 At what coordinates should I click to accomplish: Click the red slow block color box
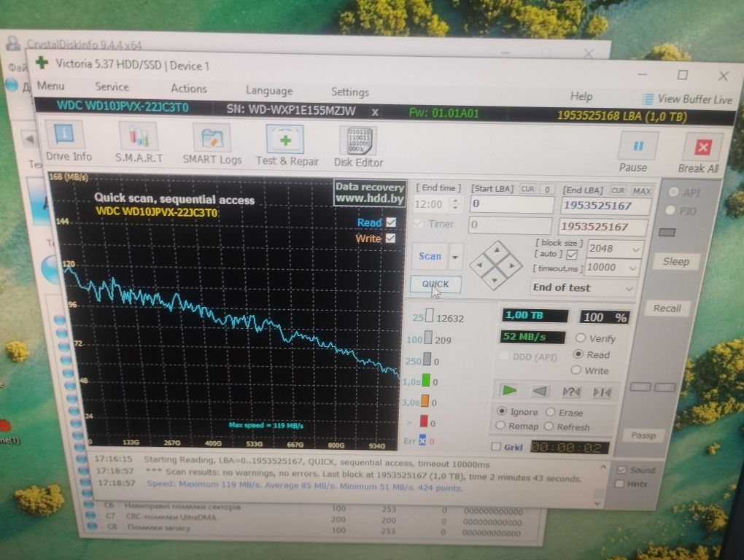pos(424,421)
